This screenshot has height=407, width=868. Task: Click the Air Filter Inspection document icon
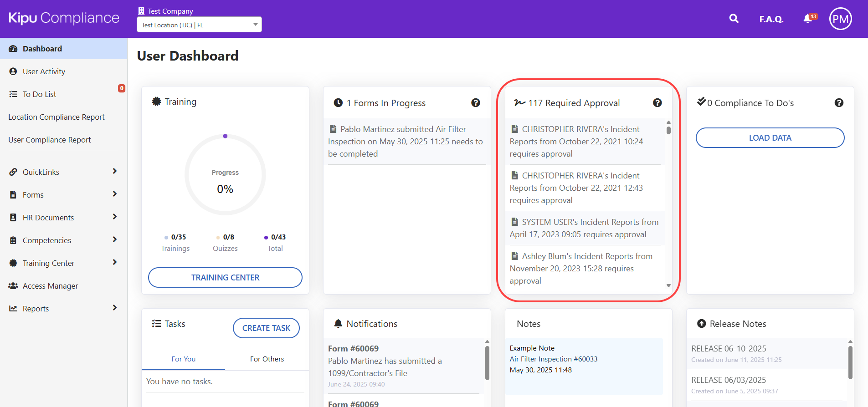[333, 129]
